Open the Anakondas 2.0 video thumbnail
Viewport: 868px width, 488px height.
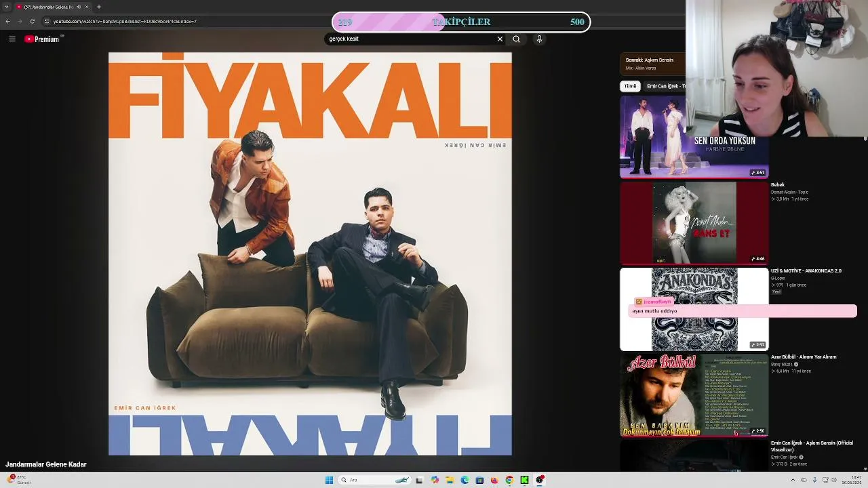[x=694, y=309]
